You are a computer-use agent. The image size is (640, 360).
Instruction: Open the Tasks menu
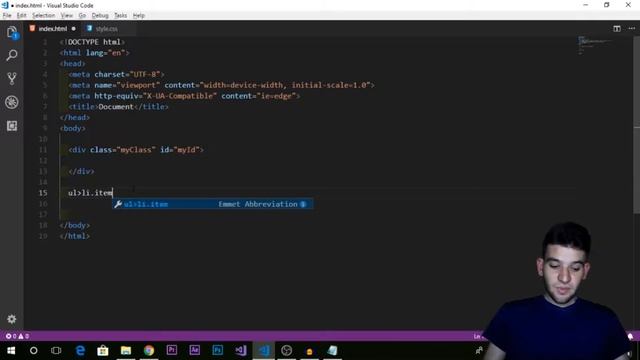(120, 16)
